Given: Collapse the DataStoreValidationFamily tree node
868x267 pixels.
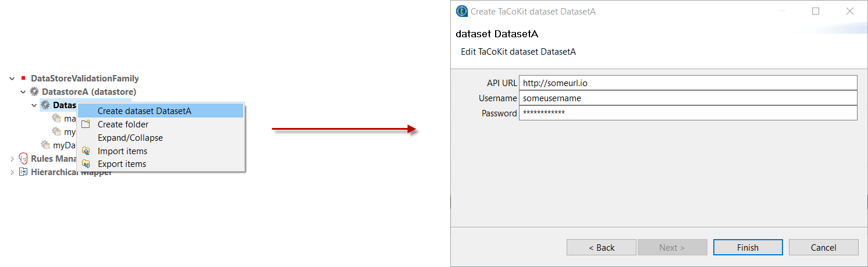Looking at the screenshot, I should click(12, 79).
